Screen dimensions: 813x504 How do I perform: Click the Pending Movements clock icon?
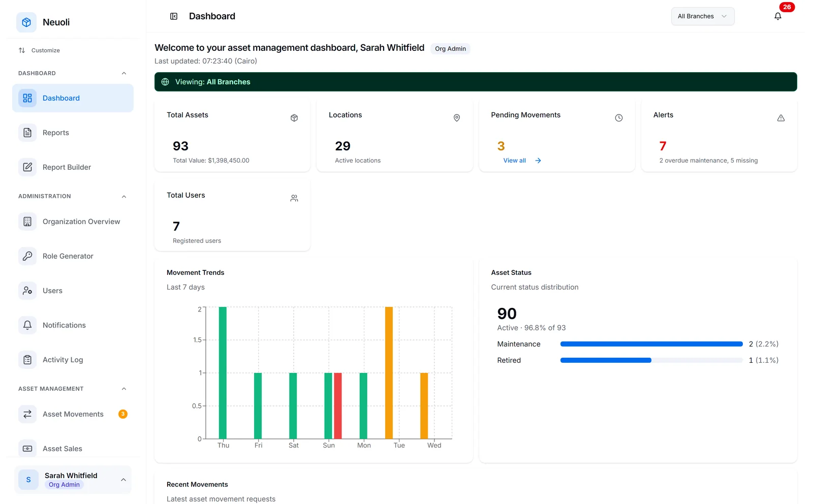coord(619,118)
